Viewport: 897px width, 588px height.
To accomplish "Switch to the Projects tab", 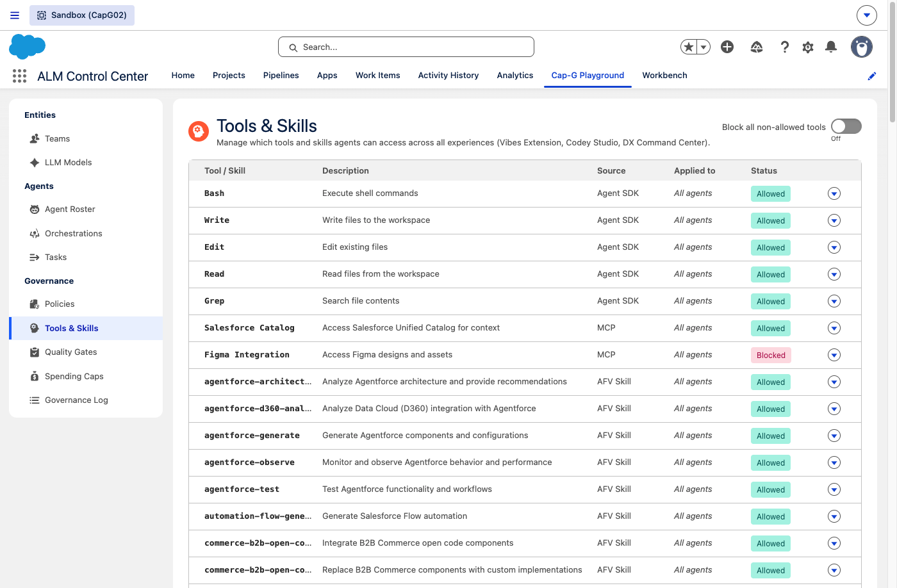I will pos(229,76).
